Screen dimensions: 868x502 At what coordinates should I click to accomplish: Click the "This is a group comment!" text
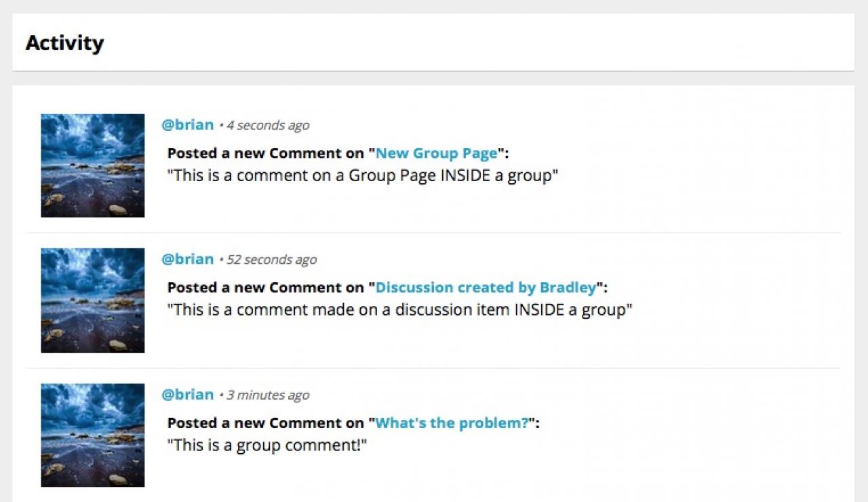click(x=267, y=446)
